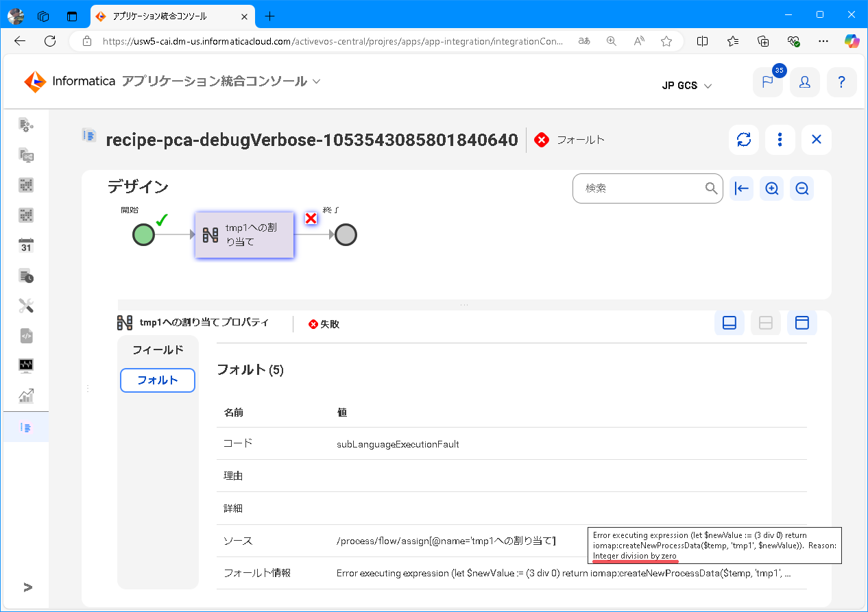Zoom in on the design canvas
This screenshot has height=612, width=868.
click(x=772, y=188)
